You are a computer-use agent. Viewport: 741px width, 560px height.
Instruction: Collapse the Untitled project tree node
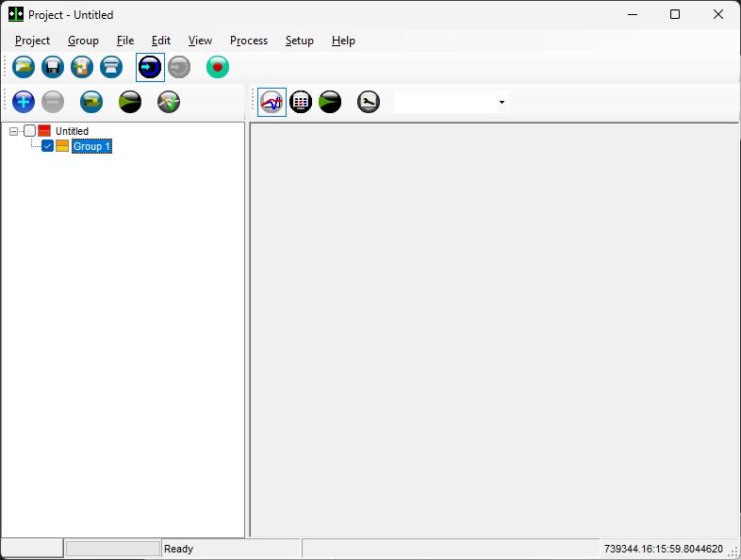14,131
